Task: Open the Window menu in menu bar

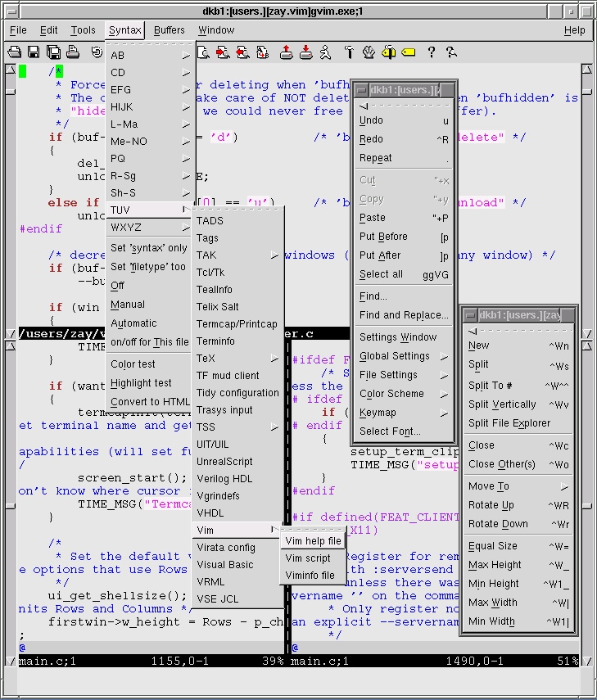Action: [x=216, y=30]
